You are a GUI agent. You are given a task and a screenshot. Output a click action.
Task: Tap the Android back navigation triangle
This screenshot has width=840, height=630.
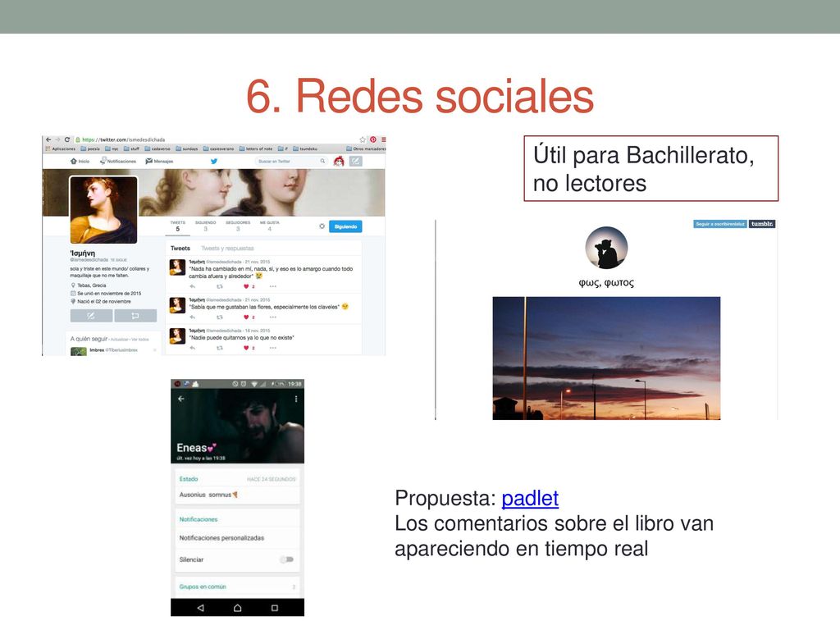(200, 608)
